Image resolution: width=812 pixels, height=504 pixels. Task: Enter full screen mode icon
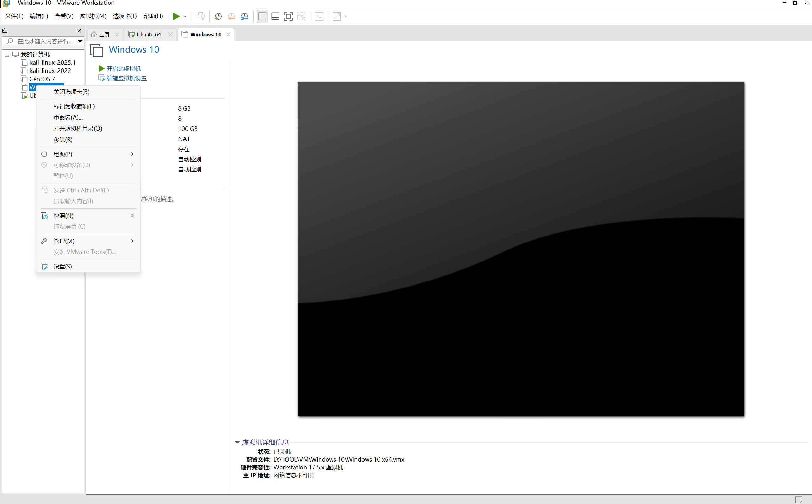tap(288, 16)
